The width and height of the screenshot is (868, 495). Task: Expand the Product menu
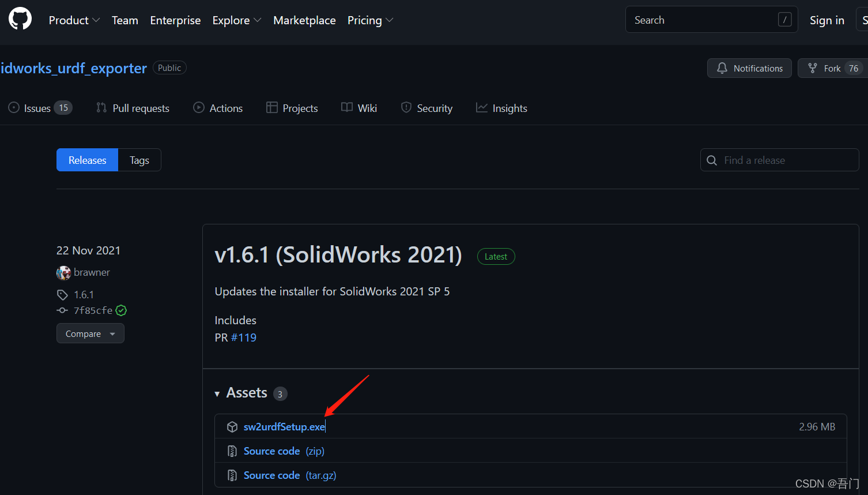pyautogui.click(x=74, y=20)
